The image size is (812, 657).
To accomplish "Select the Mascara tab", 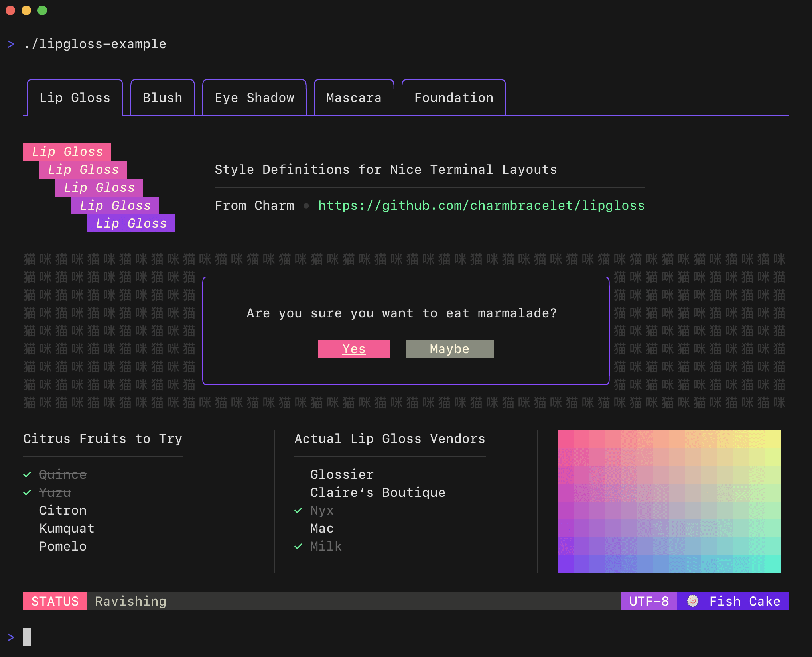I will click(354, 98).
